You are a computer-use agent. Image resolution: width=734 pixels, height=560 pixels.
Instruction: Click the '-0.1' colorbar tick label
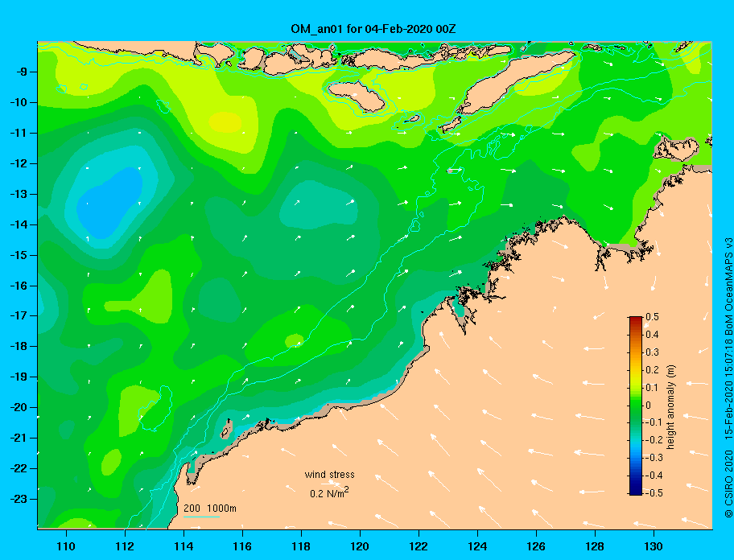(x=654, y=422)
